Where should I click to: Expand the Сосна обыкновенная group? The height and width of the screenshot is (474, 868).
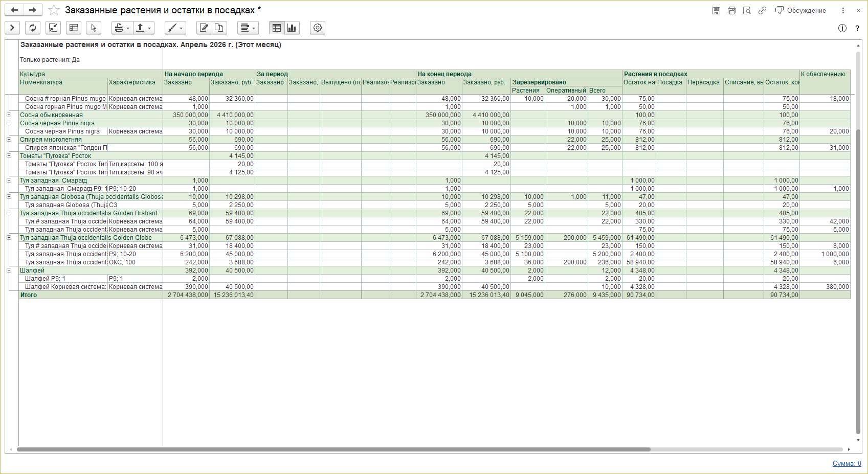9,115
